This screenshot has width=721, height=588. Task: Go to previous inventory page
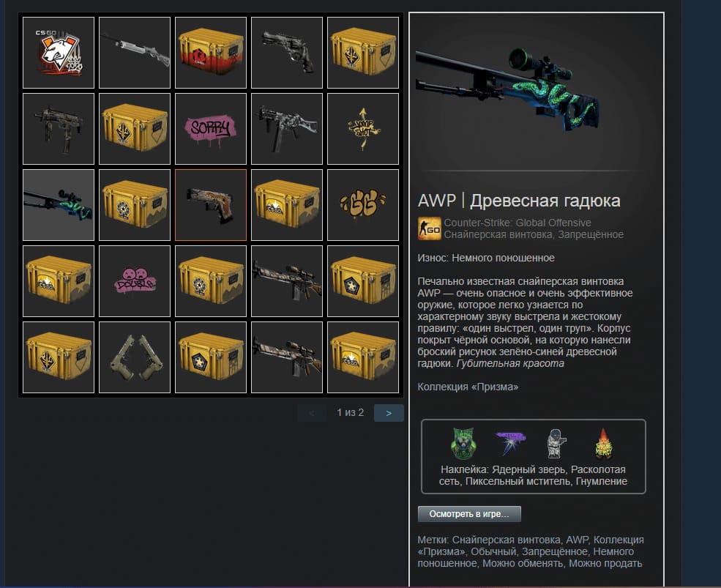(x=312, y=413)
